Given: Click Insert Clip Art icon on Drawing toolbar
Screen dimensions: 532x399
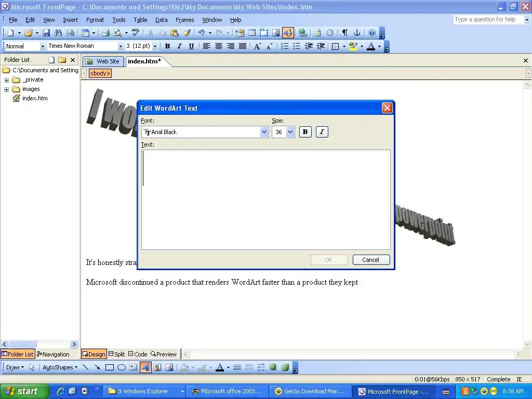Looking at the screenshot, I should [x=157, y=367].
